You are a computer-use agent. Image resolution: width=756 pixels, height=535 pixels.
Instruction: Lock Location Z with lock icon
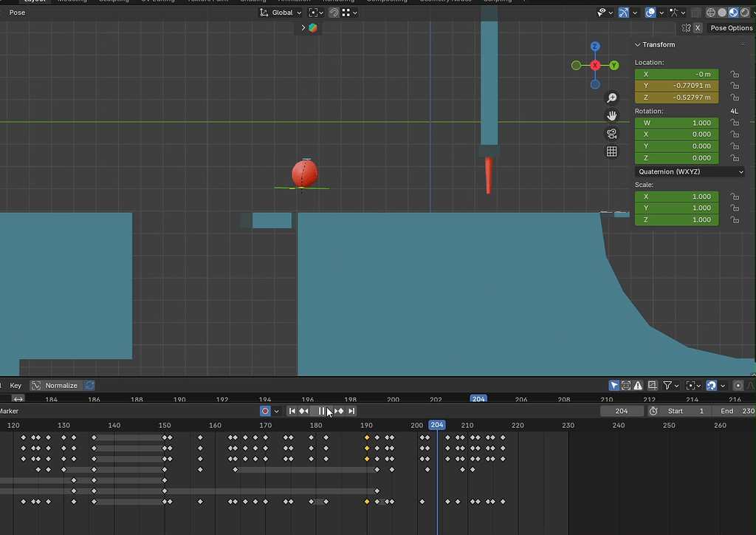pyautogui.click(x=735, y=98)
